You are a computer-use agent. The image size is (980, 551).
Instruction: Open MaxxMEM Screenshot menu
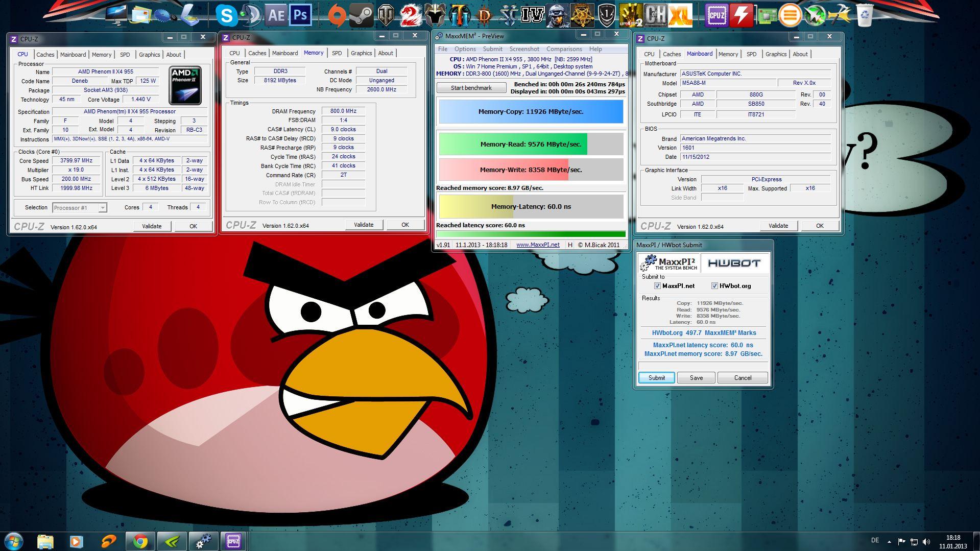click(x=524, y=49)
